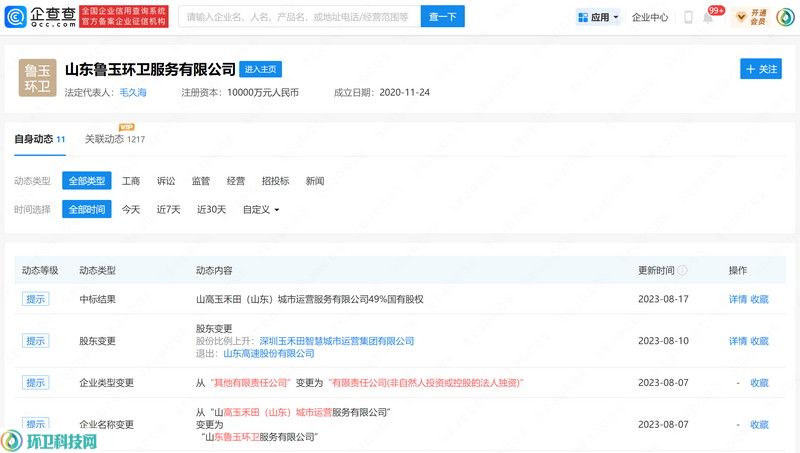Open 企业中心 in header
Image resolution: width=800 pixels, height=453 pixels.
click(x=649, y=17)
